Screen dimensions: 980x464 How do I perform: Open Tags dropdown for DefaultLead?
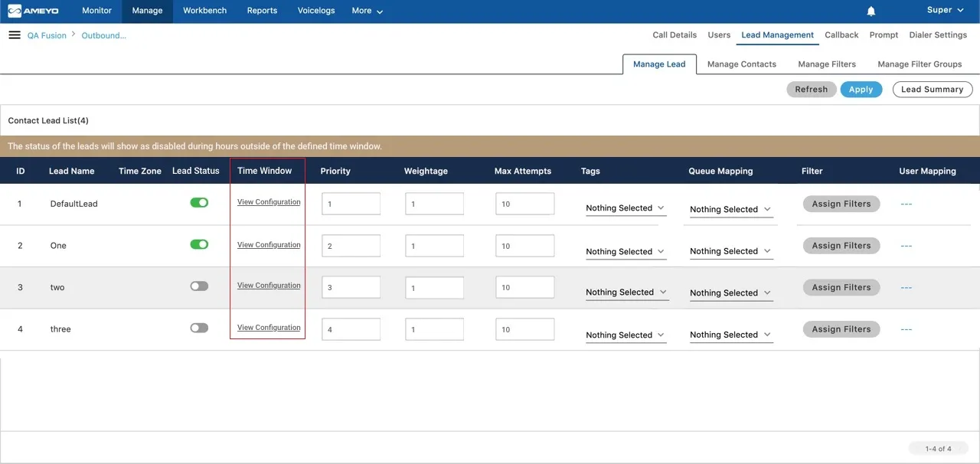(626, 208)
